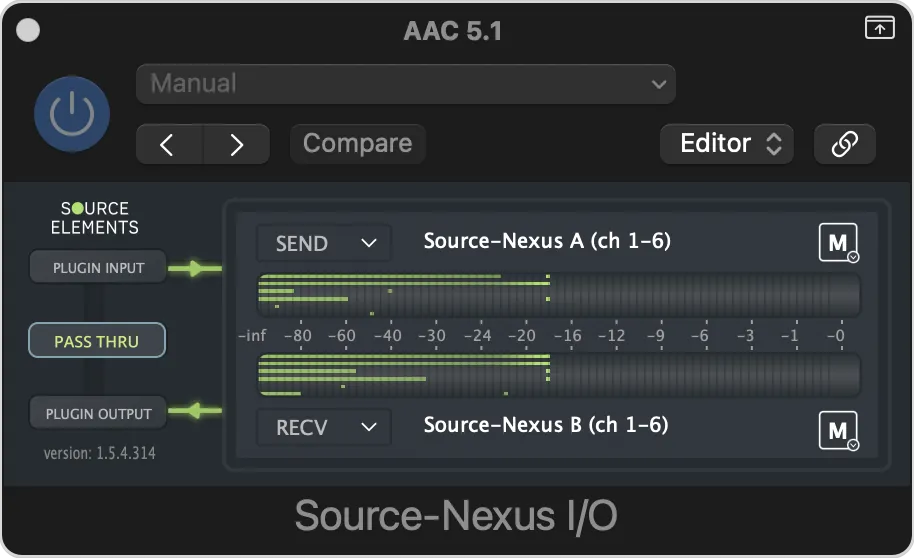914x558 pixels.
Task: Open the RECV mode dropdown
Action: pyautogui.click(x=324, y=427)
